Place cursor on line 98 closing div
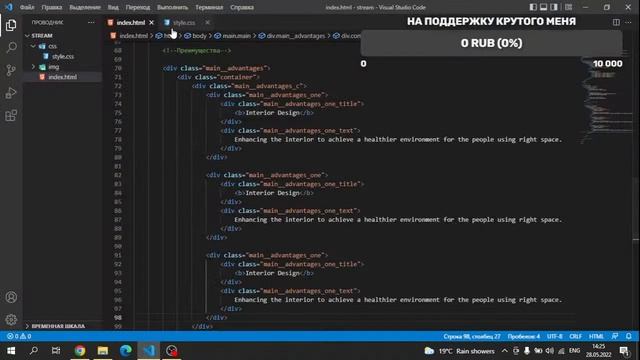This screenshot has height=360, width=640. [x=217, y=318]
